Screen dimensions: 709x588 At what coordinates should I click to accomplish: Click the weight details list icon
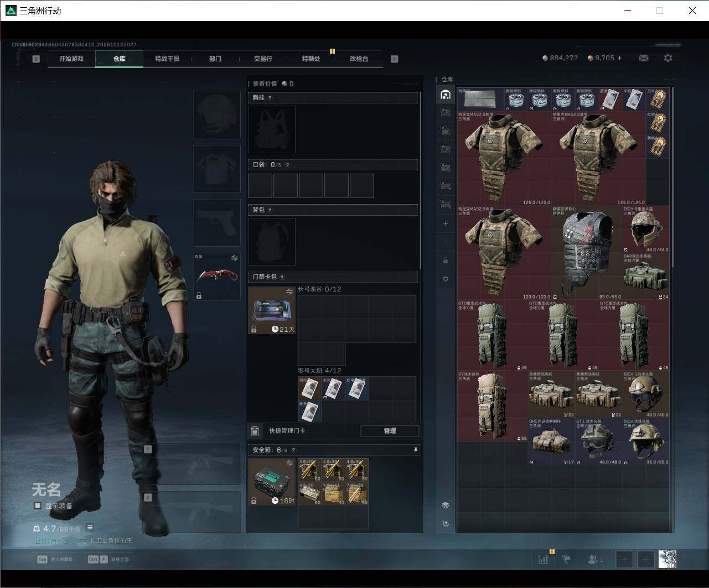pos(90,528)
